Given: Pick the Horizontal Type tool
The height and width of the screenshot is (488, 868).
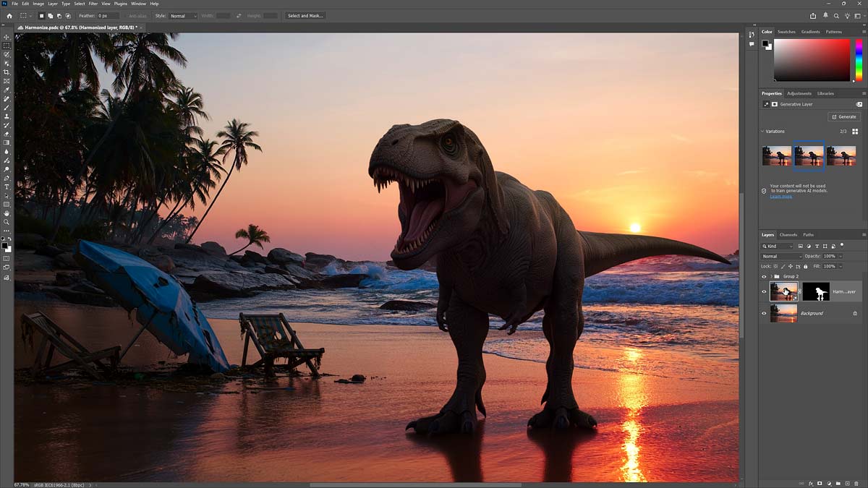Looking at the screenshot, I should [7, 187].
